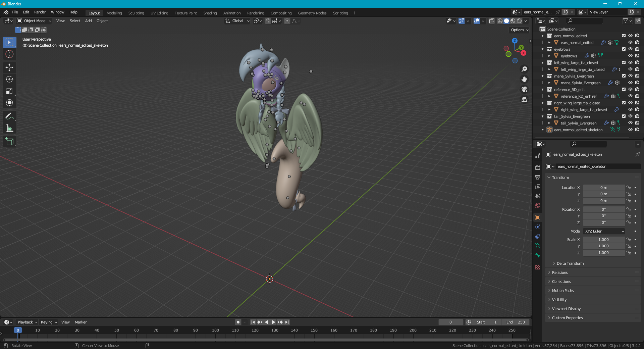Screen dimensions: 644x349
Task: Hide eyebrows collection with eye icon
Action: (x=630, y=49)
